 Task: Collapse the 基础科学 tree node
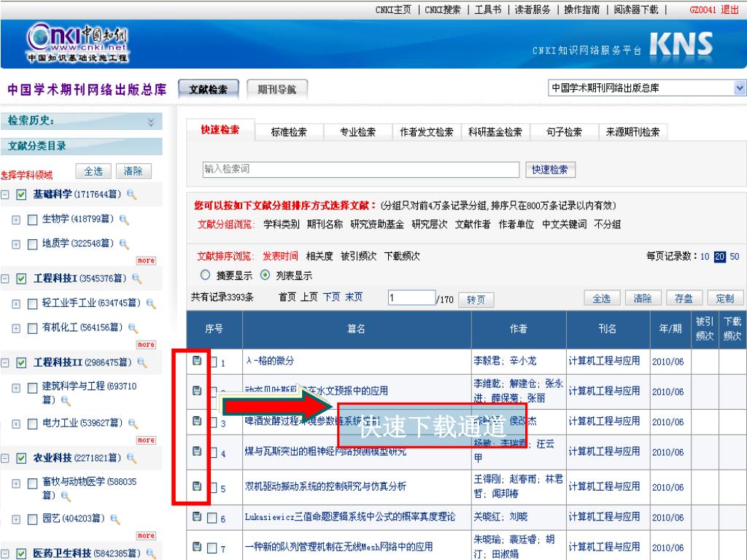coord(5,194)
